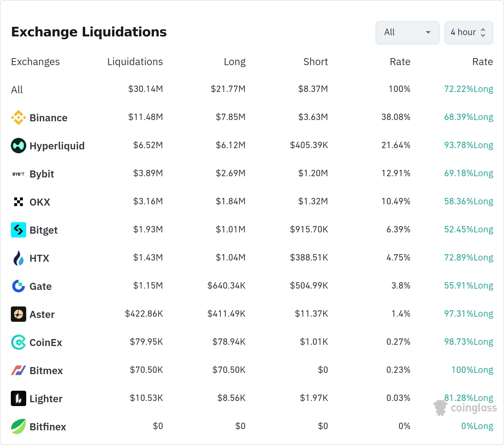This screenshot has width=504, height=445.
Task: Click the CoinEx logo icon
Action: pos(19,342)
